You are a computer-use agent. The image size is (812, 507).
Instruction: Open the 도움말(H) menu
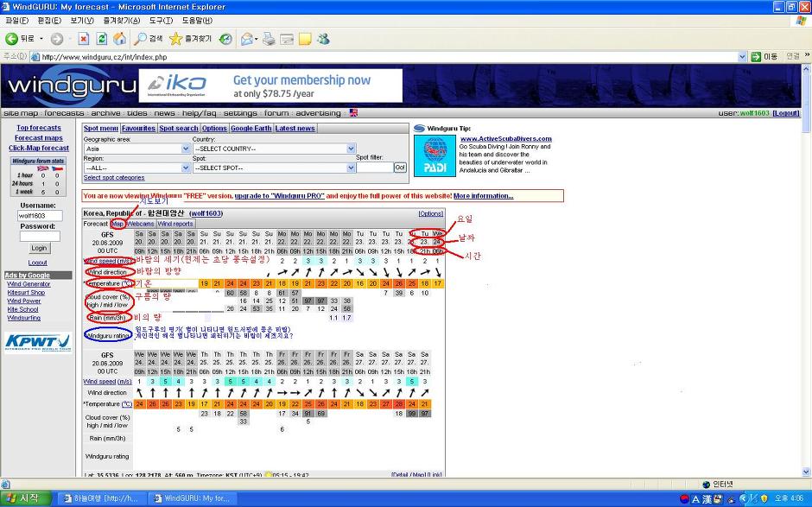(197, 20)
